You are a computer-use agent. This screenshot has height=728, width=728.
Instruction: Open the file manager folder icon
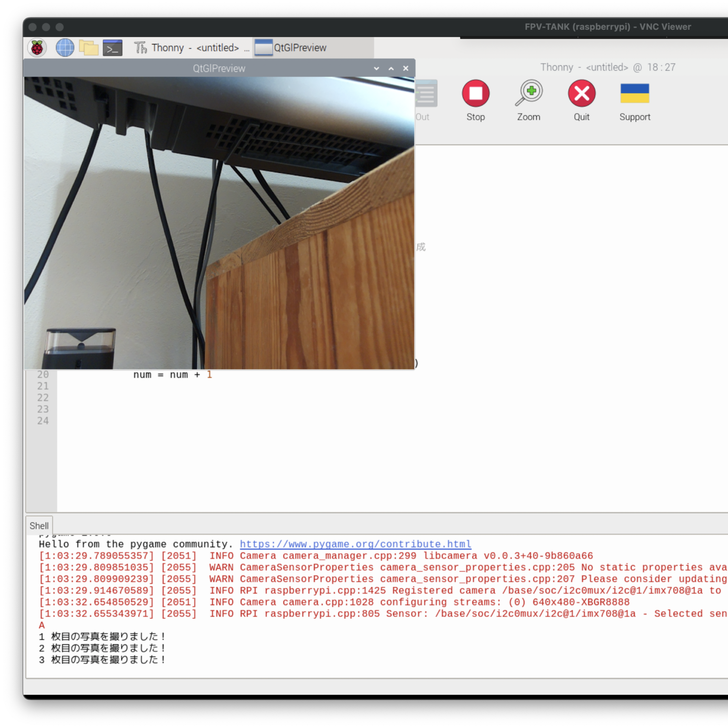click(x=89, y=48)
